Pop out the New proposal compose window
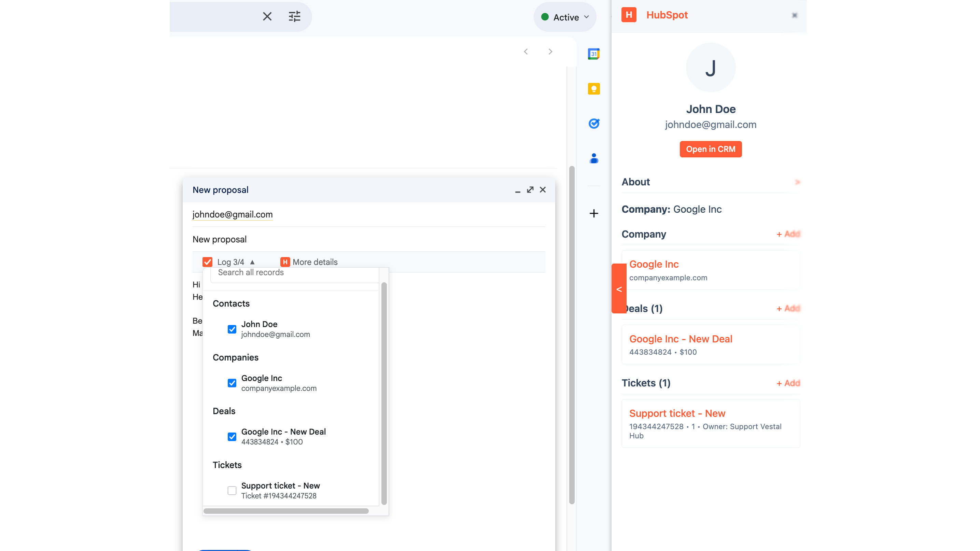 coord(530,190)
